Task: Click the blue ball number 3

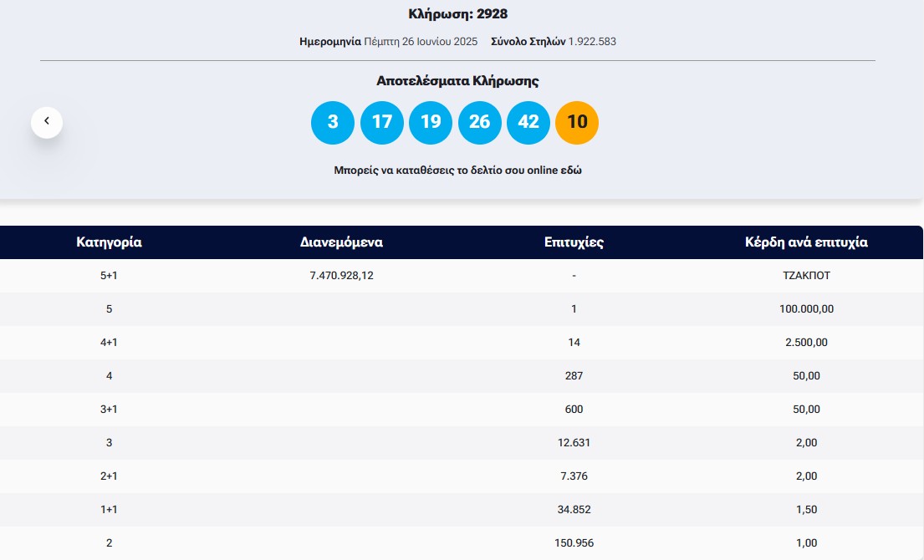Action: pos(333,122)
